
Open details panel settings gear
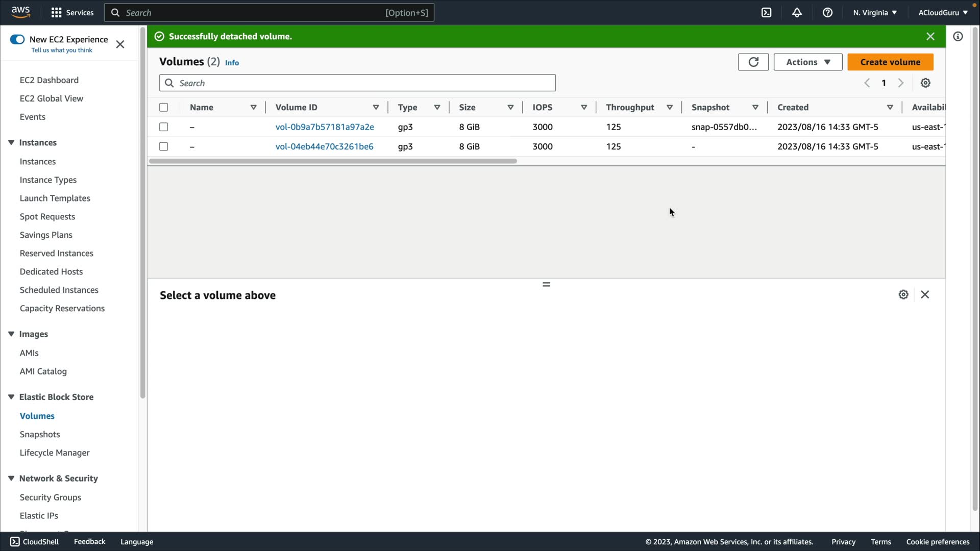[903, 295]
